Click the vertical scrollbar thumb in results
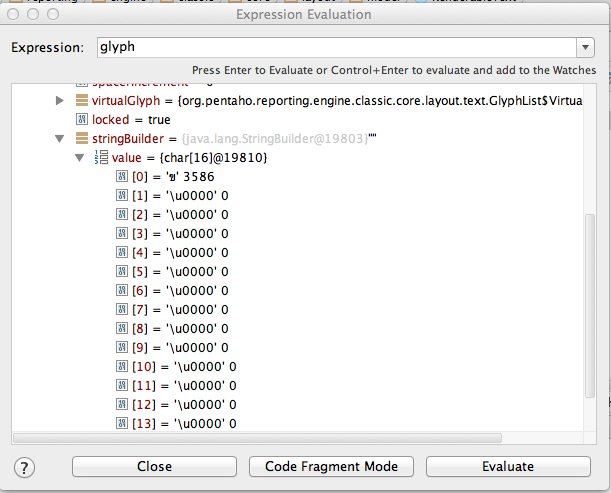This screenshot has height=493, width=611. (x=590, y=306)
